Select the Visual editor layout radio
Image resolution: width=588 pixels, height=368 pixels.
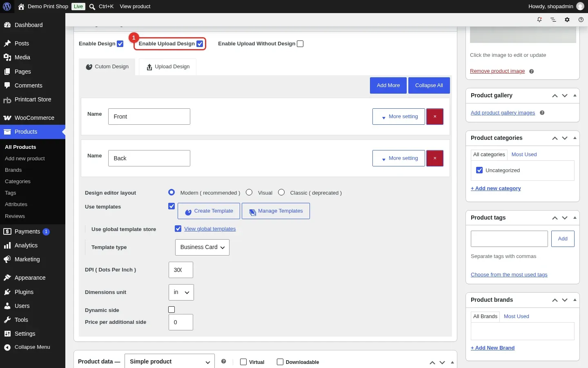(x=249, y=192)
